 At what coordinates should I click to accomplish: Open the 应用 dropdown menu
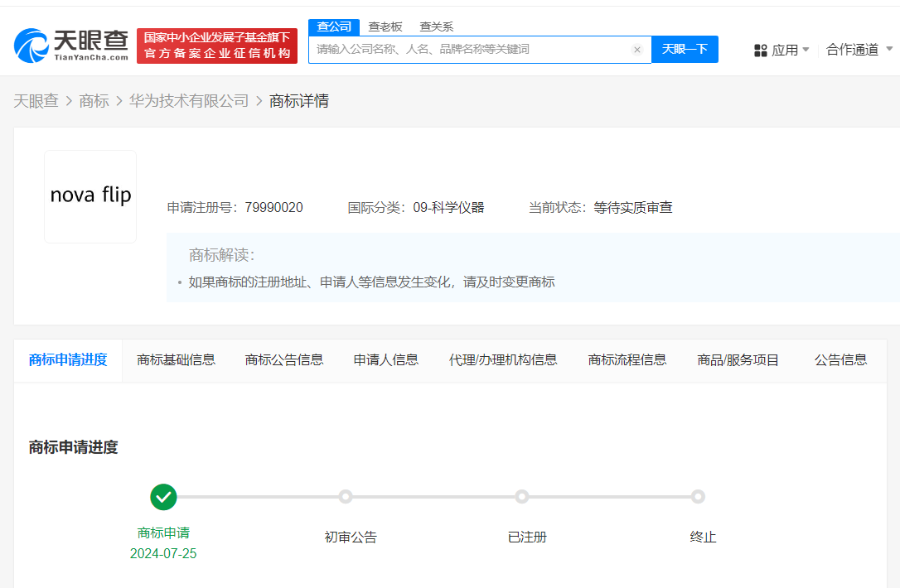(781, 49)
